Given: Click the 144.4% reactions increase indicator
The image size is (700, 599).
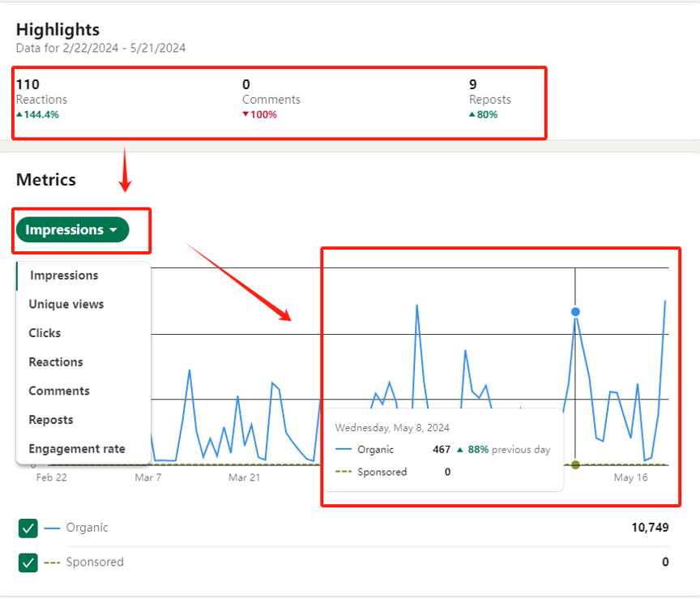Looking at the screenshot, I should (37, 115).
